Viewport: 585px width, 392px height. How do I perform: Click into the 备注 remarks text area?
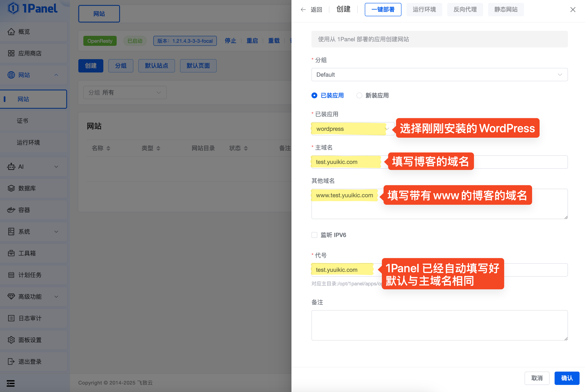point(439,325)
